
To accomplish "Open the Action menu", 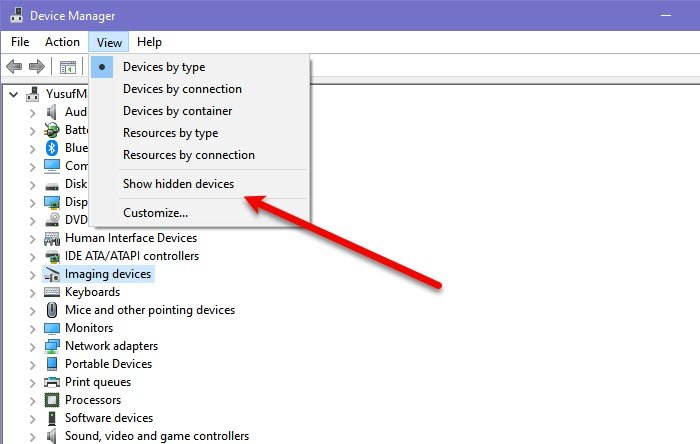I will tap(62, 42).
